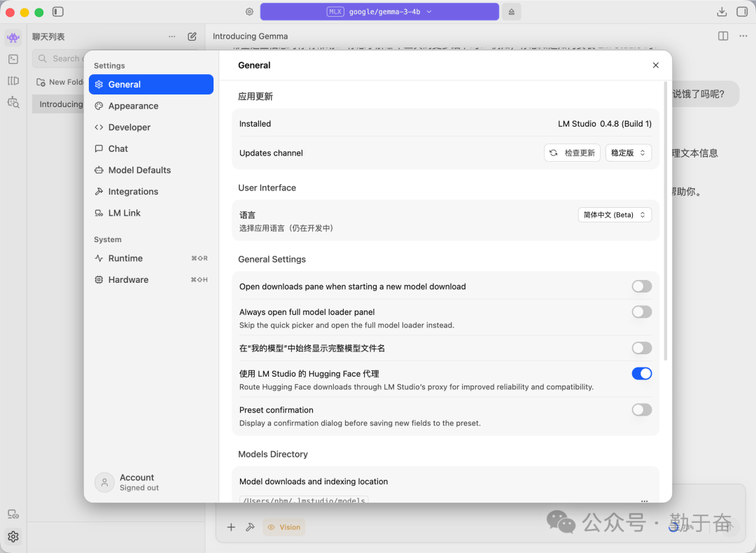The image size is (756, 553).
Task: Select the Chat settings tab
Action: coord(151,148)
